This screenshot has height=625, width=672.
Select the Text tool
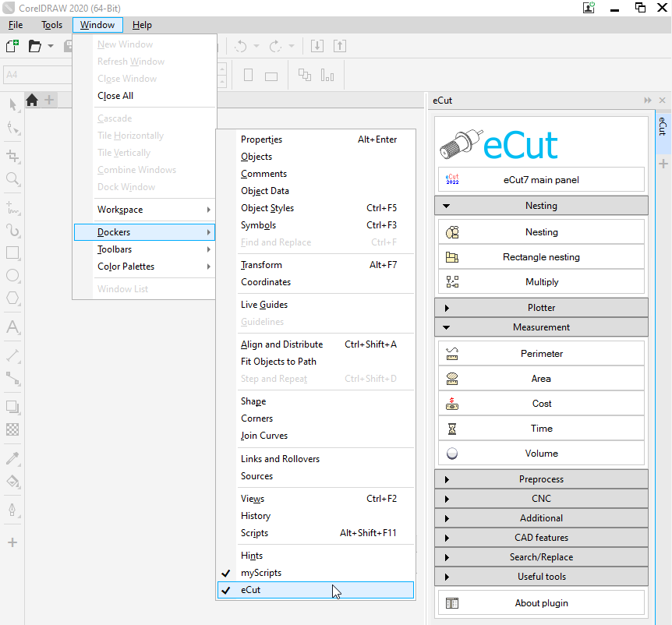pyautogui.click(x=12, y=327)
